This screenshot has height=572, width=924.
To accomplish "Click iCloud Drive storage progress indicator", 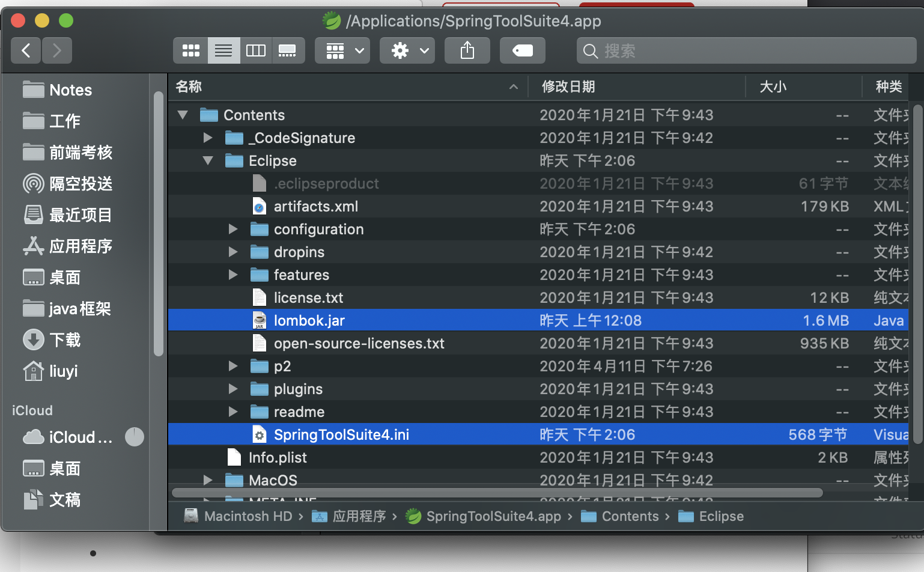I will click(x=135, y=437).
